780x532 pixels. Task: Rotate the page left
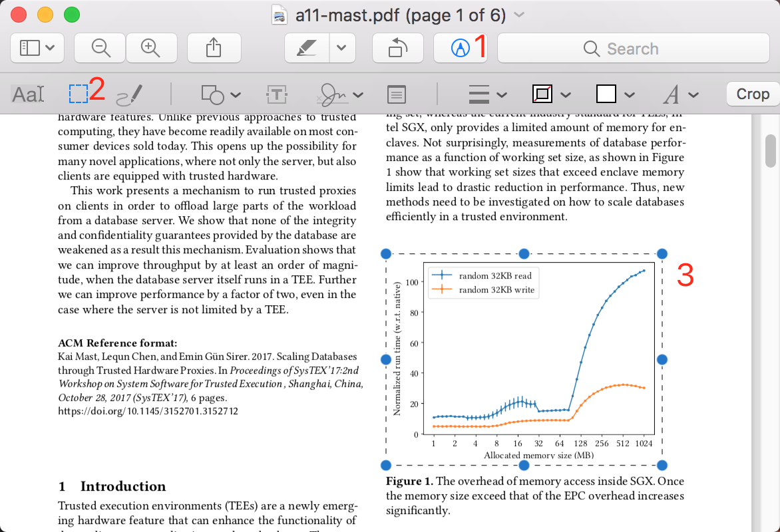[x=397, y=47]
